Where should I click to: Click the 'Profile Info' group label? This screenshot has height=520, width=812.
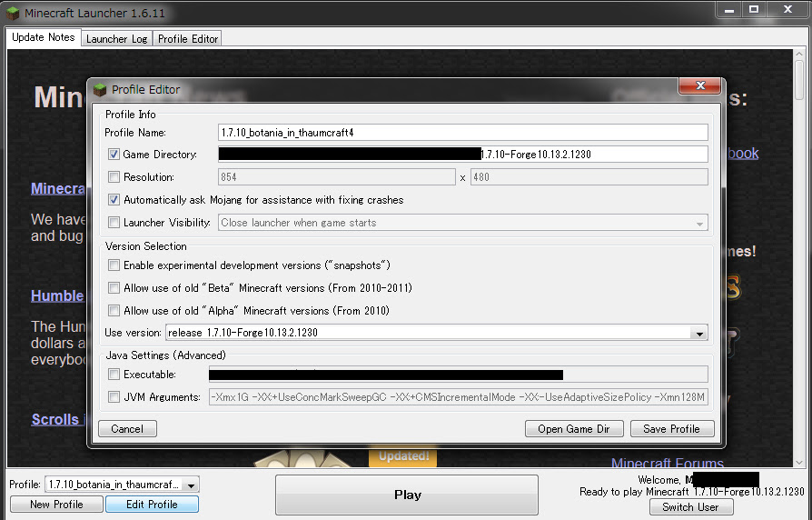click(131, 115)
